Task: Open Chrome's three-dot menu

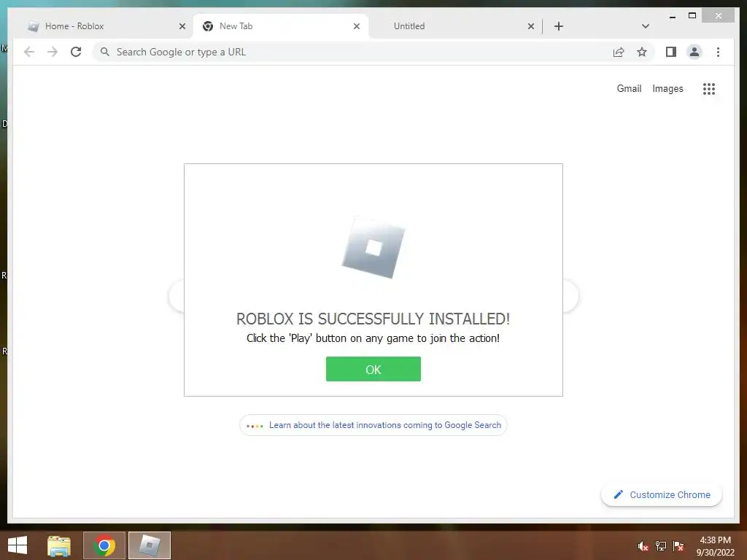Action: click(718, 52)
